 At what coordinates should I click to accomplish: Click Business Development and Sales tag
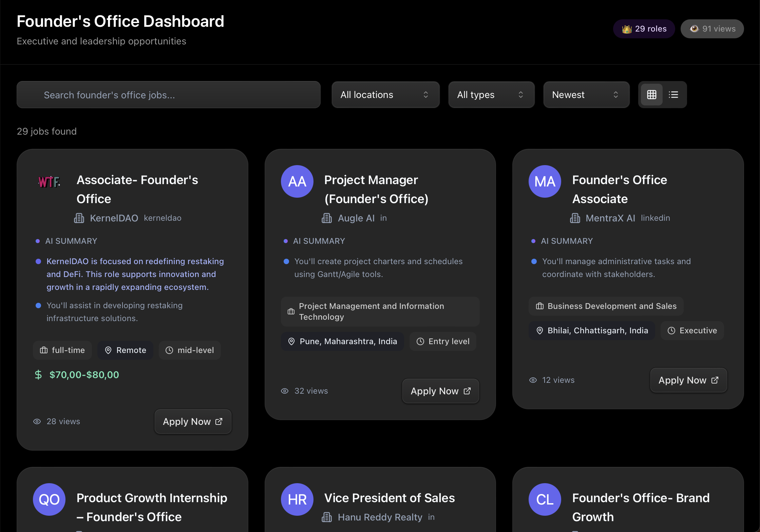(x=606, y=306)
